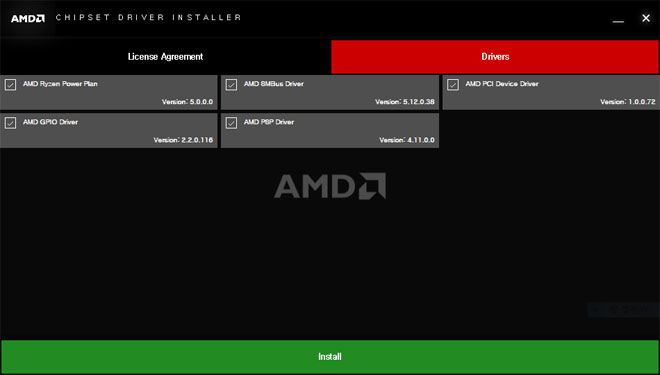Screen dimensions: 660x375
Task: Click the 'AMD PSP Driver' label
Action: [x=269, y=122]
